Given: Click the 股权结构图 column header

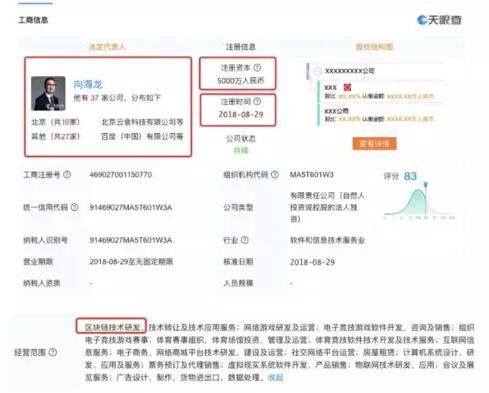Looking at the screenshot, I should (x=374, y=47).
